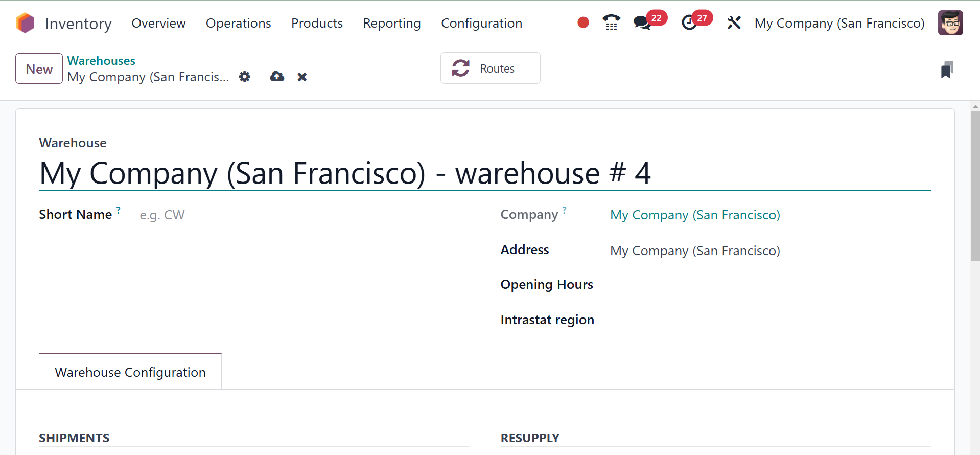Click the bookmark icon at right
The width and height of the screenshot is (980, 455).
click(x=946, y=70)
